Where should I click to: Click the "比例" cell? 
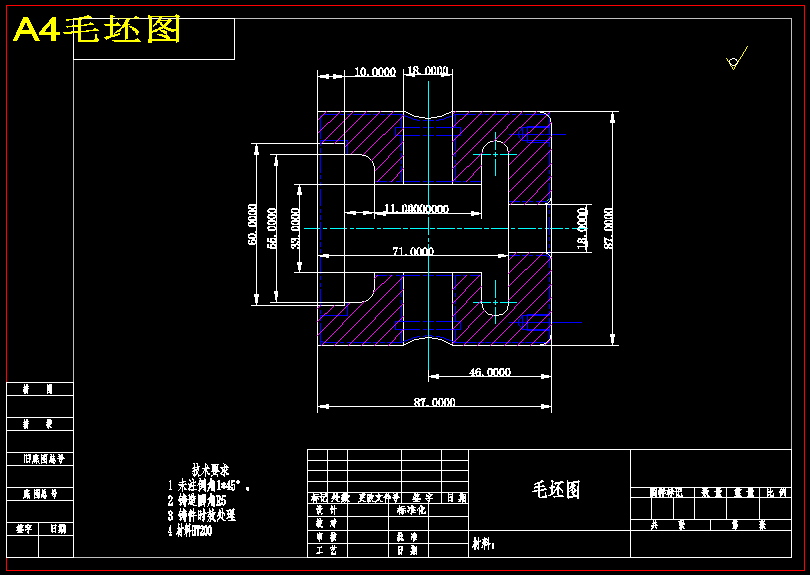click(x=776, y=492)
